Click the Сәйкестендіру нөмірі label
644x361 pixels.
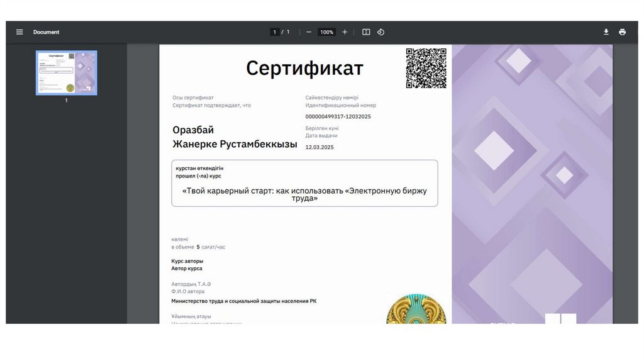coord(332,97)
